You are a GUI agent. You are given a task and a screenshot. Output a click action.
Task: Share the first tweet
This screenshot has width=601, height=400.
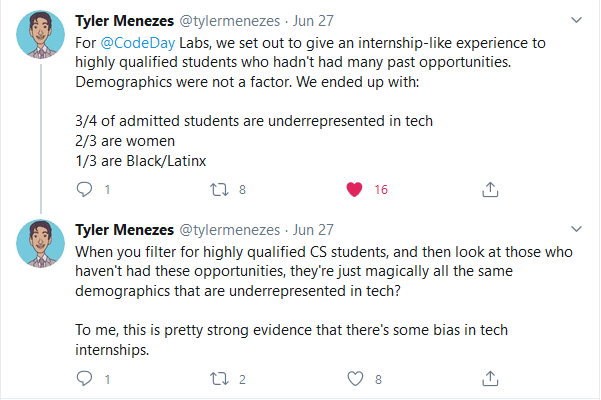(490, 188)
